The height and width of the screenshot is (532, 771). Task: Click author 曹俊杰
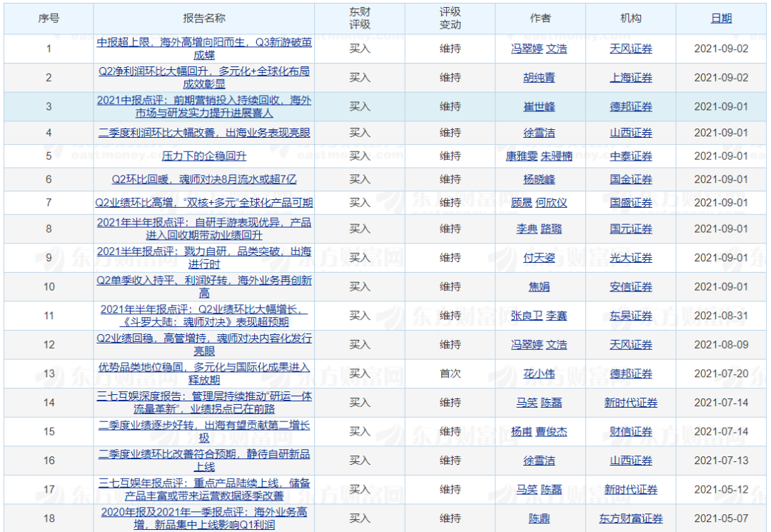pos(551,432)
